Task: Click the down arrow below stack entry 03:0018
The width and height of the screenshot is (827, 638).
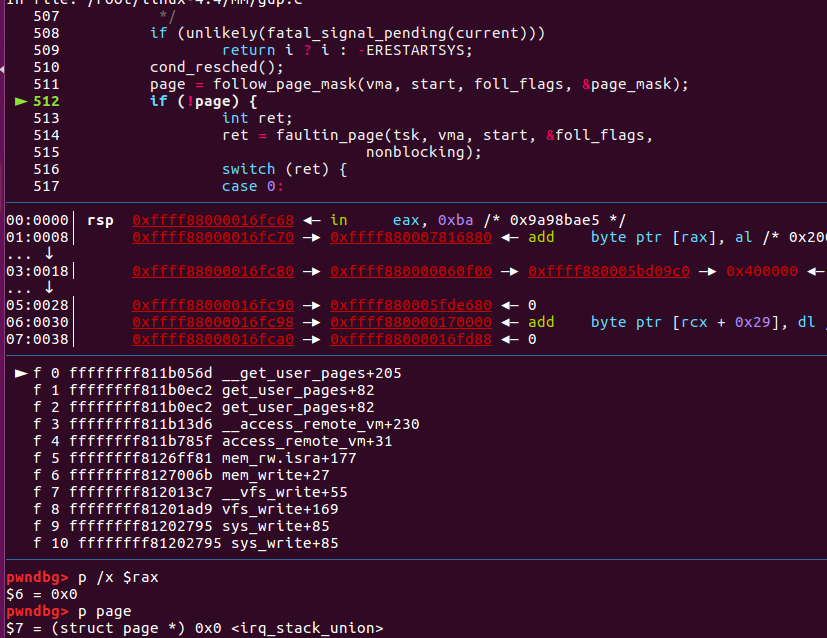Action: [x=47, y=288]
